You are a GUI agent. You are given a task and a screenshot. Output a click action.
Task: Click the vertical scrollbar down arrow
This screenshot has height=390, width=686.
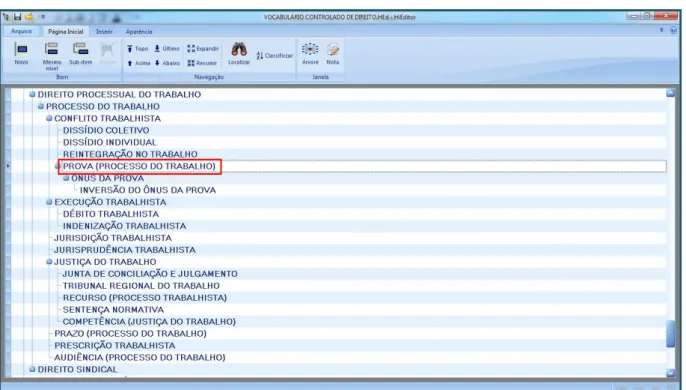click(x=670, y=372)
